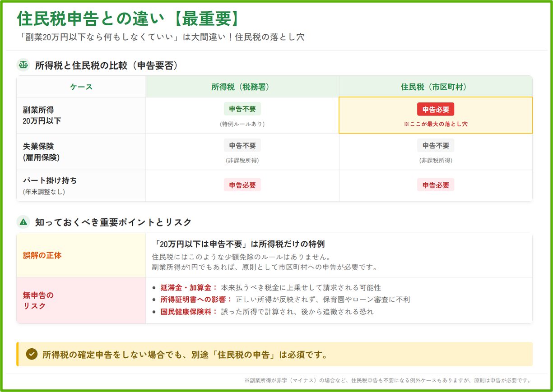The height and width of the screenshot is (392, 553).
Task: Click the pink 申告必要 badge under 住民税 for パート掛け持ち
Action: 435,185
